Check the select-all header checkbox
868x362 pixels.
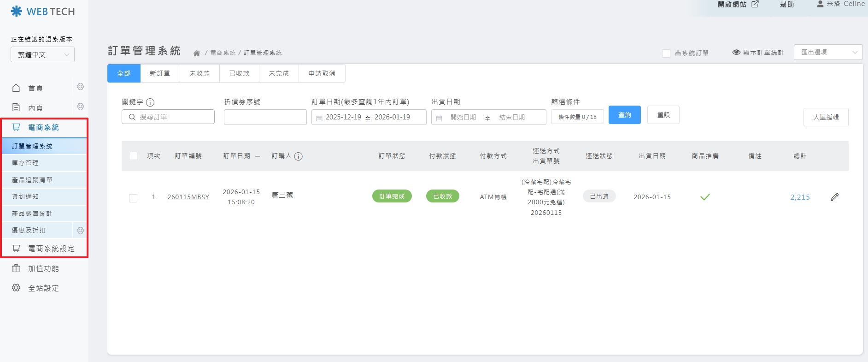[133, 156]
